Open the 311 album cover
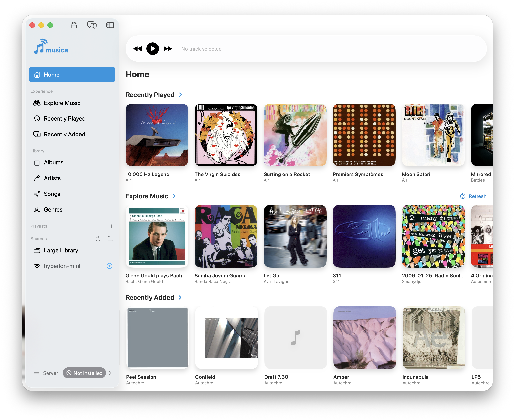The width and height of the screenshot is (515, 420). coord(364,236)
